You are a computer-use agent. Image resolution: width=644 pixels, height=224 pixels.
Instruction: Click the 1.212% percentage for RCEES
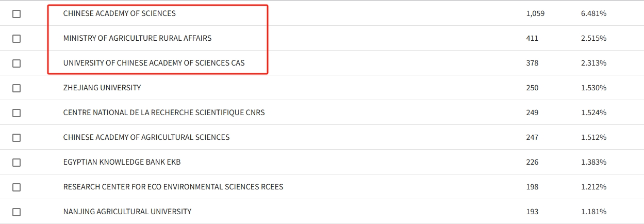click(x=593, y=187)
